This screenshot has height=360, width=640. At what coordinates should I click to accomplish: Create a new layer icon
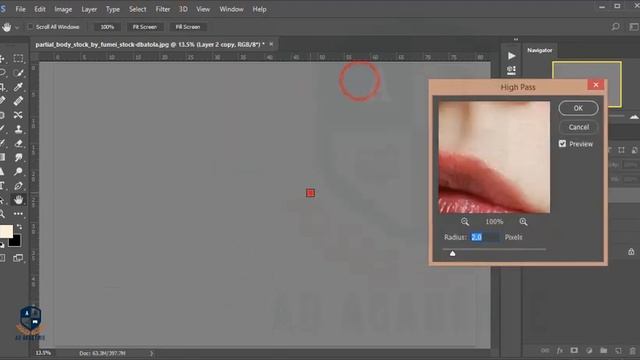(x=618, y=351)
